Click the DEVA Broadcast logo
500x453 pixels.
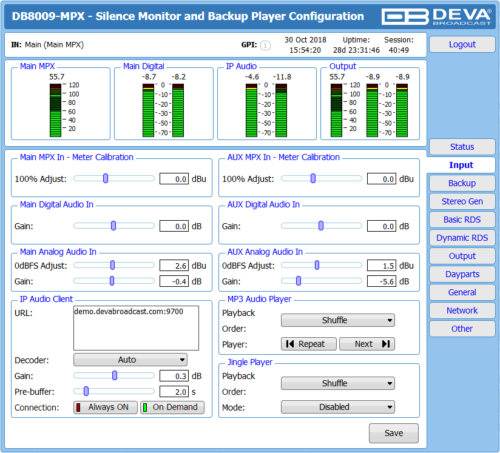[x=437, y=16]
